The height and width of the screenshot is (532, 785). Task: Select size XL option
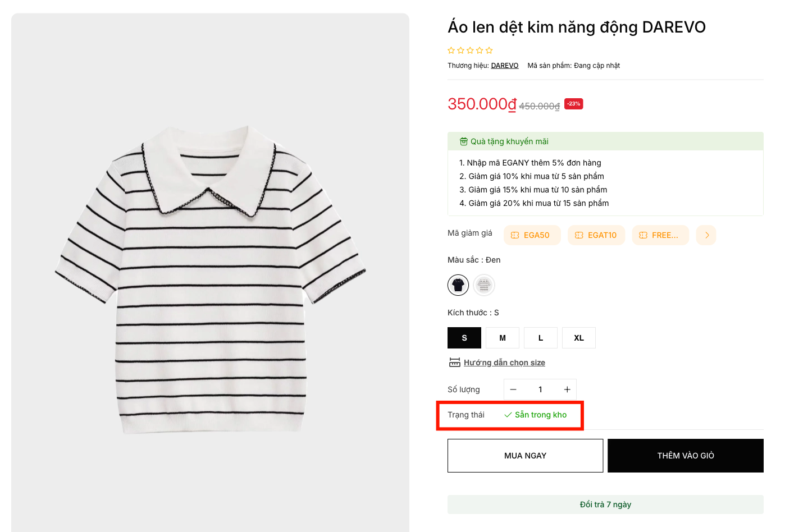(579, 338)
